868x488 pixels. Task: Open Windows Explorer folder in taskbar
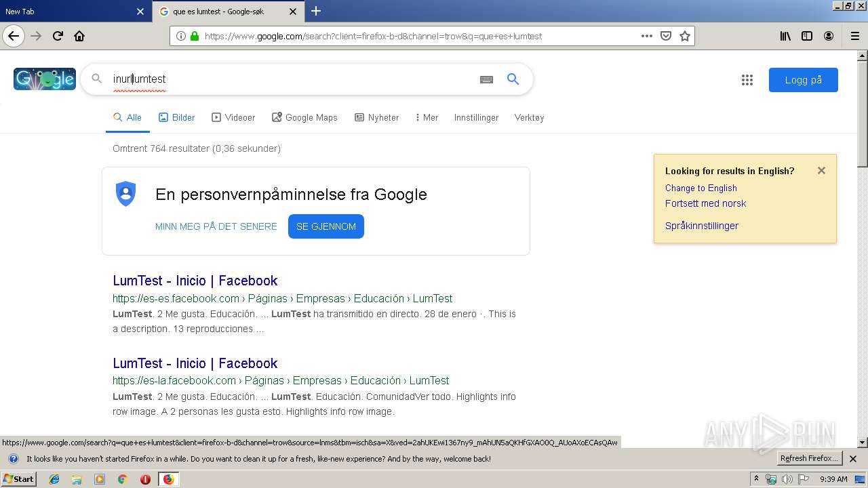coord(77,479)
